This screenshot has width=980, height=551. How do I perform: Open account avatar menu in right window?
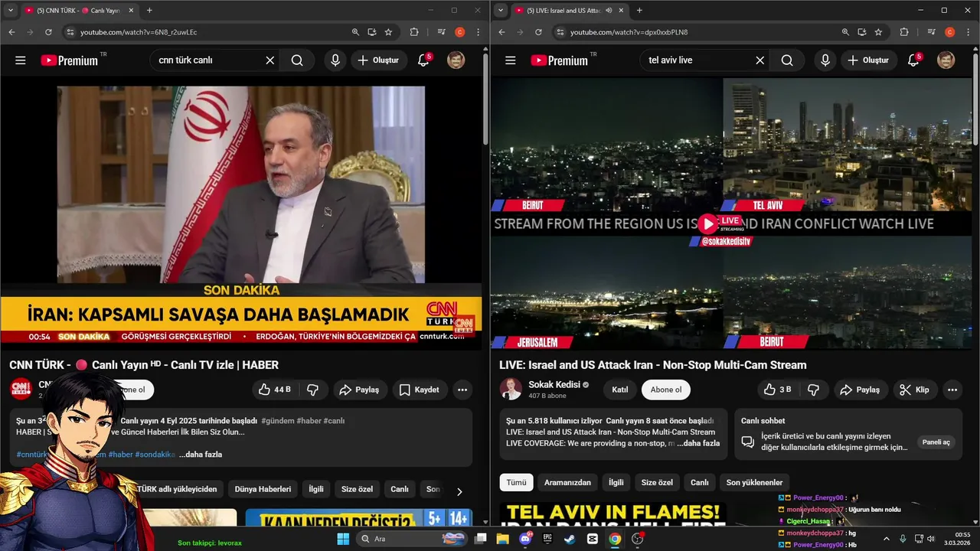tap(946, 60)
